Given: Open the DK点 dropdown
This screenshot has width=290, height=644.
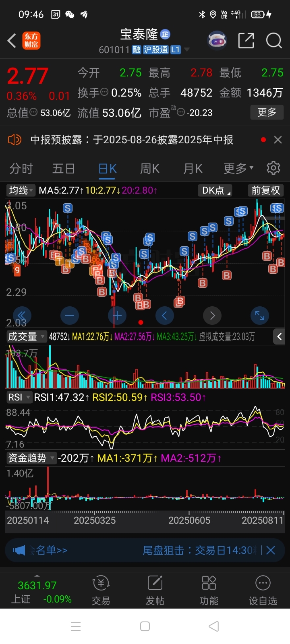Looking at the screenshot, I should 215,190.
